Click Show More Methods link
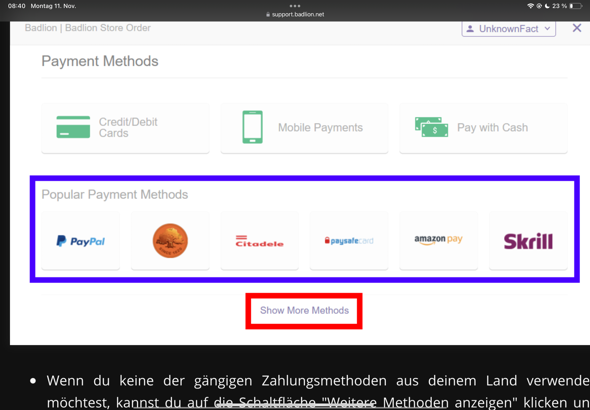 tap(304, 310)
